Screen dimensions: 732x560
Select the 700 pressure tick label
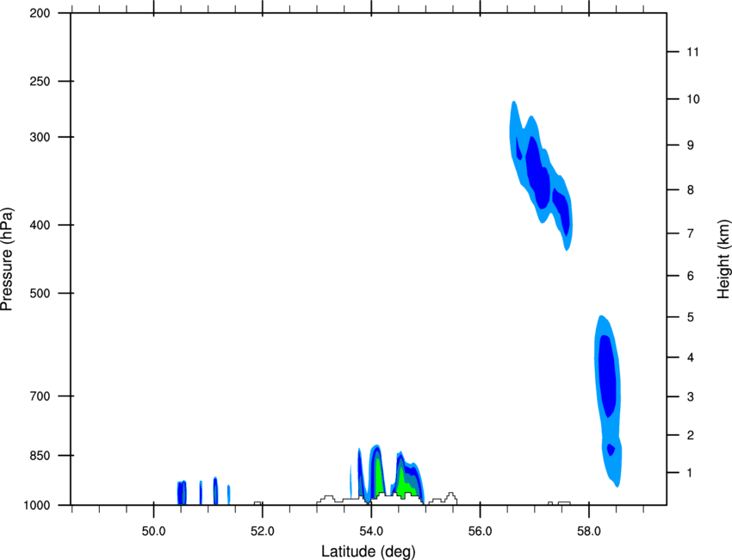40,396
